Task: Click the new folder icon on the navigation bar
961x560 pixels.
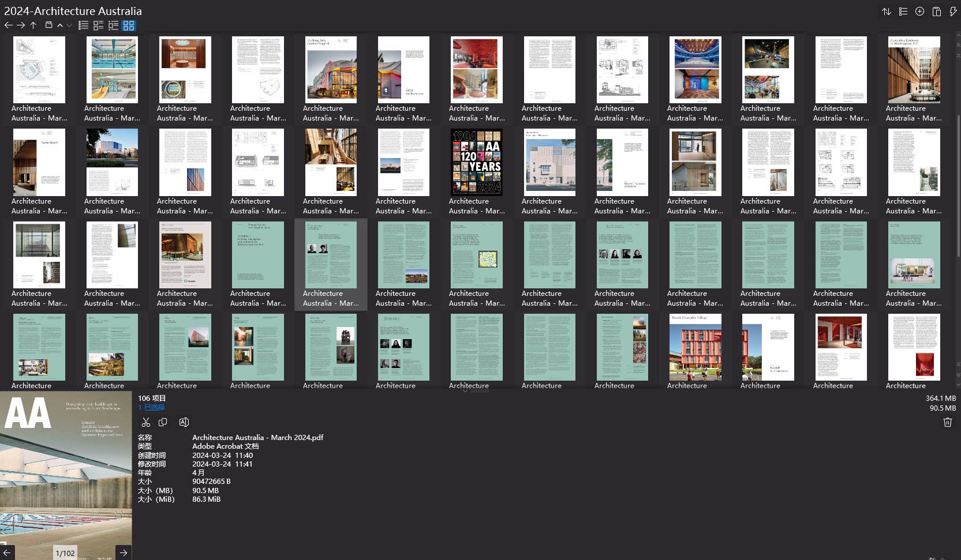Action: point(48,25)
